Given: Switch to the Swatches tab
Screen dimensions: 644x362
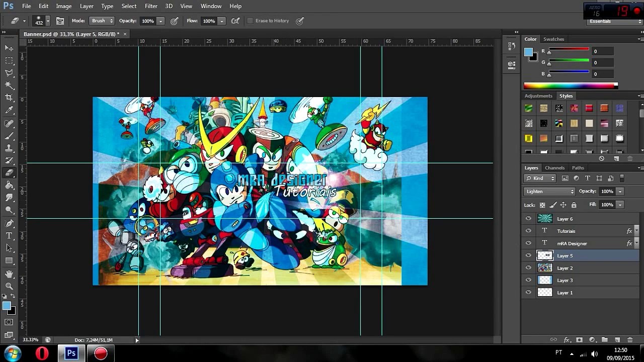Looking at the screenshot, I should tap(553, 39).
